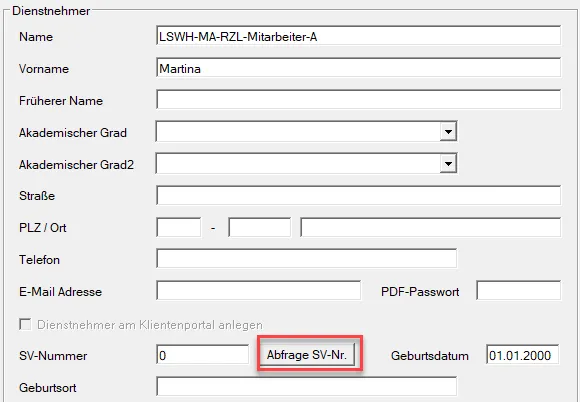Image resolution: width=580 pixels, height=402 pixels.
Task: Focus the Geburtsort input field
Action: point(306,387)
